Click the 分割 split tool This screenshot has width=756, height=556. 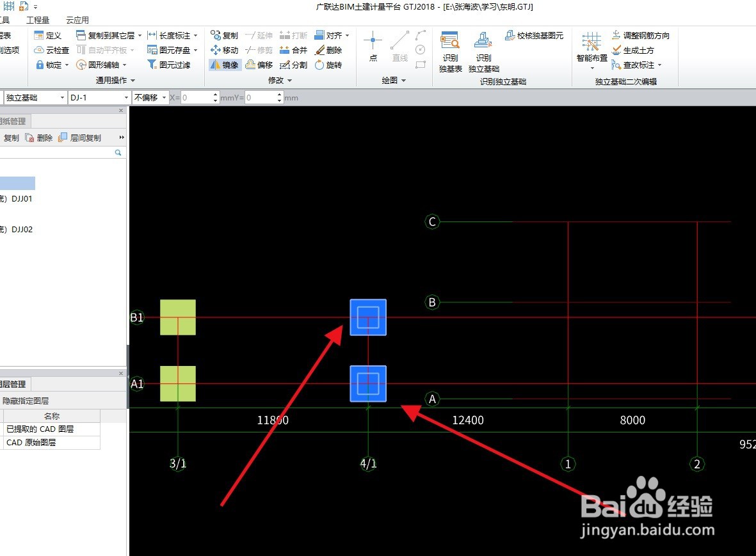click(294, 65)
